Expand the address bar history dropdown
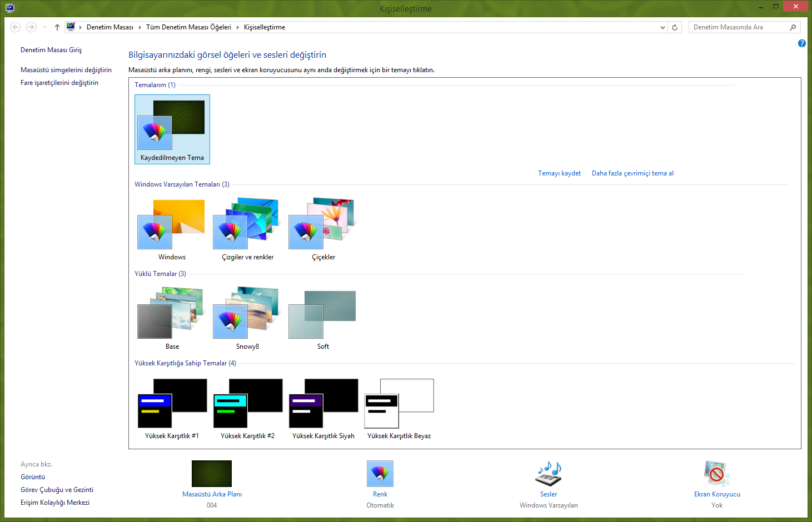This screenshot has height=522, width=812. (662, 27)
